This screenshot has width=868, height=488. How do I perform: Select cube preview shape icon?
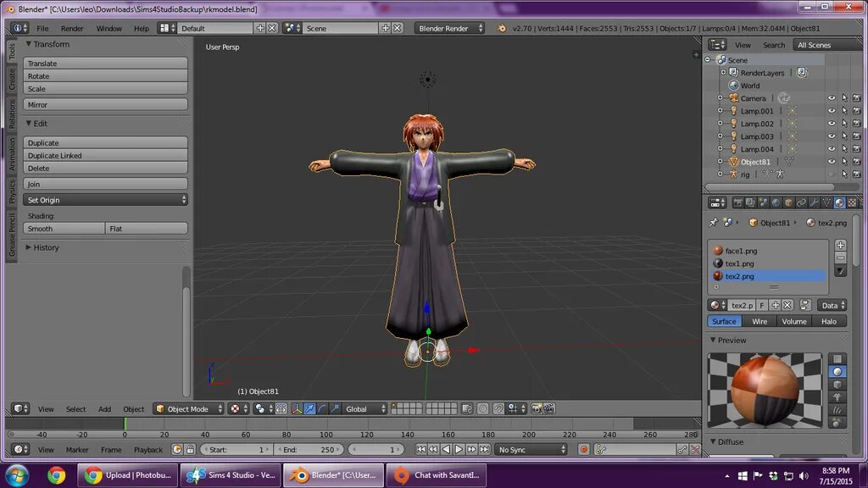click(837, 385)
